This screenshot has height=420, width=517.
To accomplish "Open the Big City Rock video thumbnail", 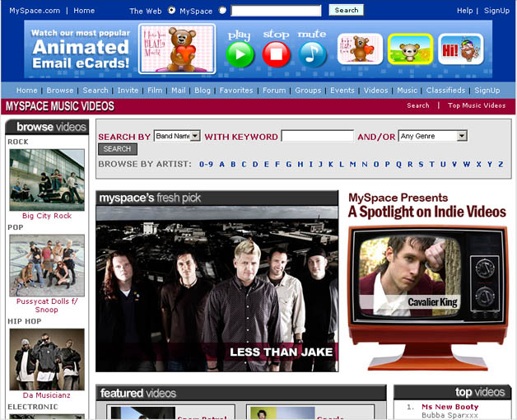I will click(47, 180).
